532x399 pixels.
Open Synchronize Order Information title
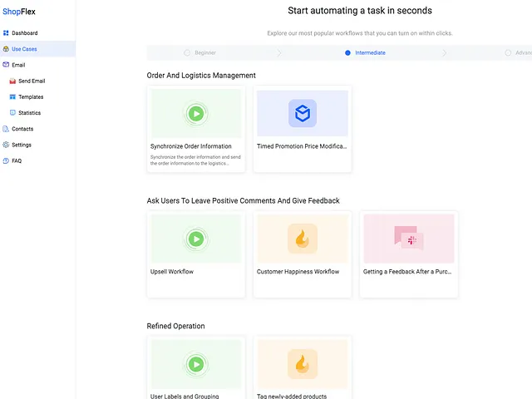point(191,146)
